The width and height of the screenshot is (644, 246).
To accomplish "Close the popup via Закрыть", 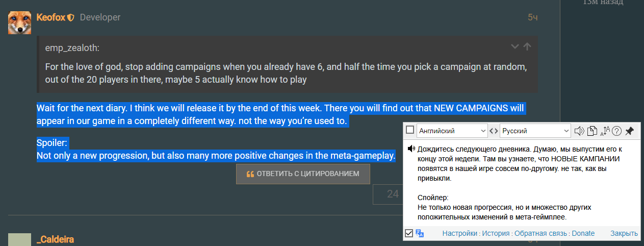I will click(x=624, y=233).
